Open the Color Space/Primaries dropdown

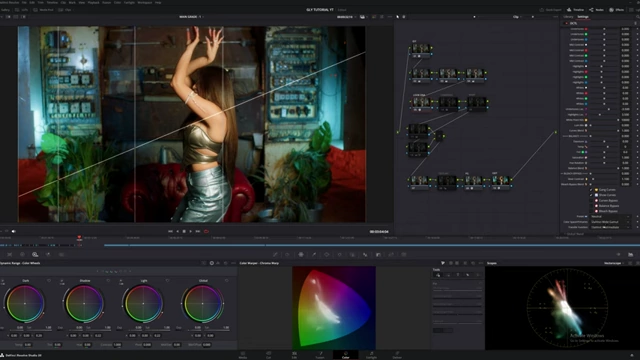pyautogui.click(x=610, y=222)
